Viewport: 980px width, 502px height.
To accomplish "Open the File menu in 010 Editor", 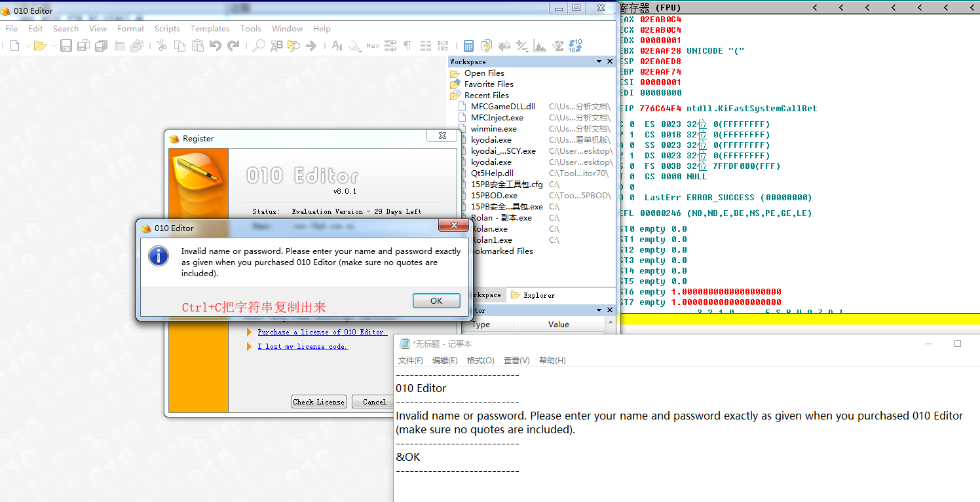I will [12, 29].
